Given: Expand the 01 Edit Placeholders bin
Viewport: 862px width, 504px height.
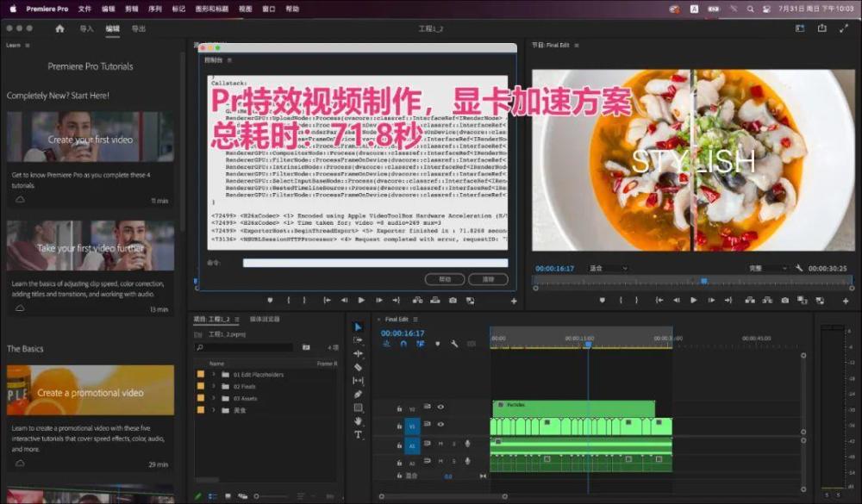Looking at the screenshot, I should tap(214, 375).
